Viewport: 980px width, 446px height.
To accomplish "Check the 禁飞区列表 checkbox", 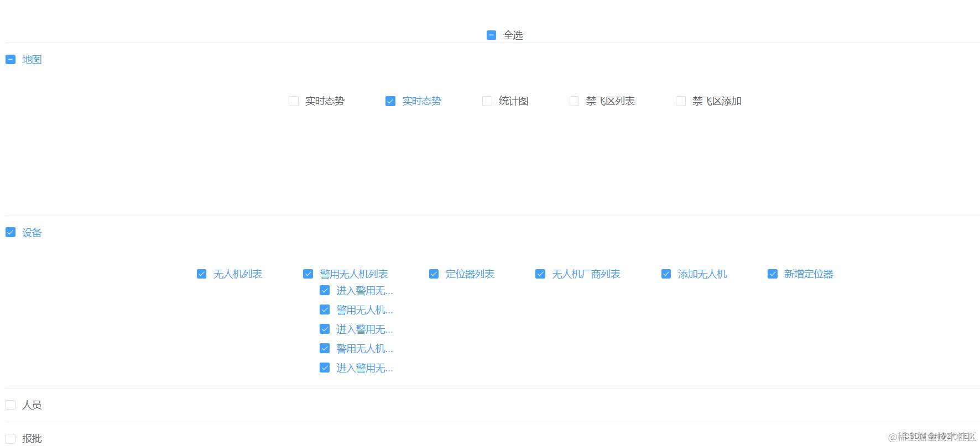I will pyautogui.click(x=575, y=101).
